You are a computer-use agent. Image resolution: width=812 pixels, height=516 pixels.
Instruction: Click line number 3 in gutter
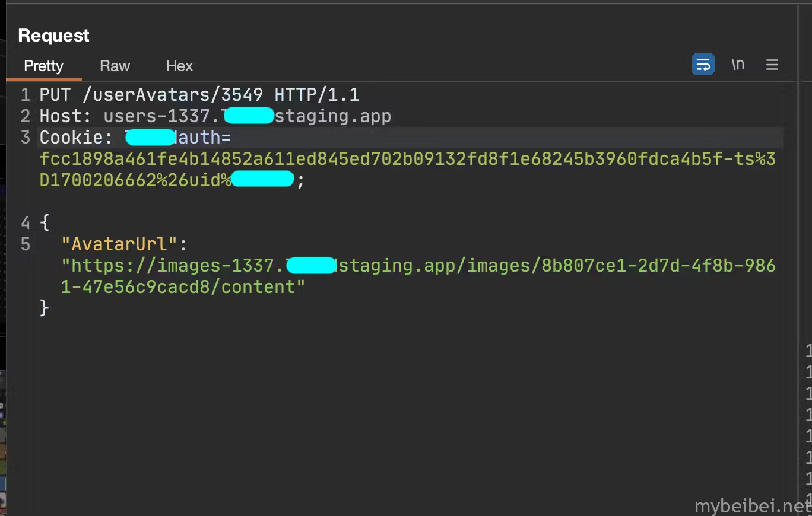coord(25,138)
